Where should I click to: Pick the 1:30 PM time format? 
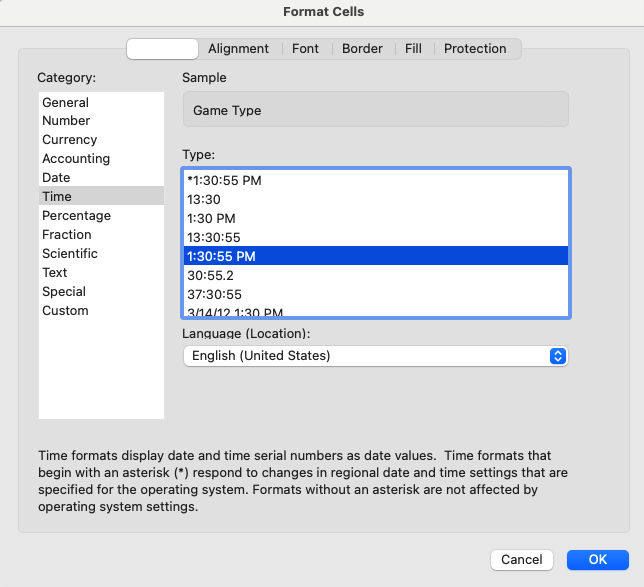211,219
